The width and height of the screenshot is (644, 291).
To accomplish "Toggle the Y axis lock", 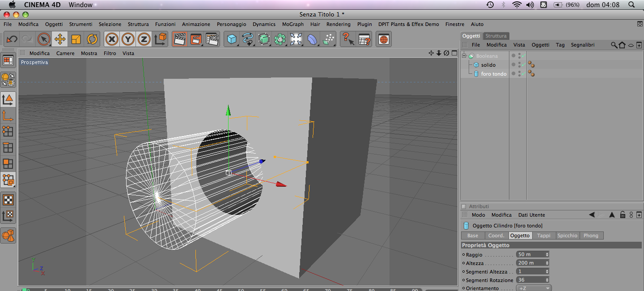I will tap(128, 39).
